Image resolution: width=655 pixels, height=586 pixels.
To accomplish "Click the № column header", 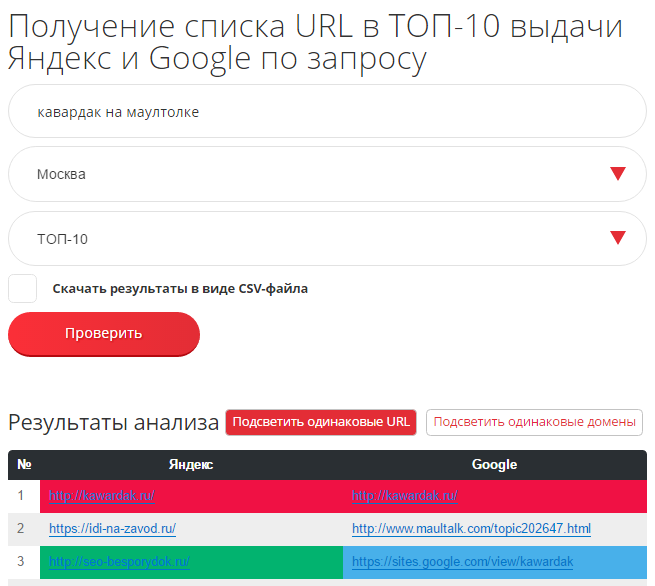I will [24, 464].
